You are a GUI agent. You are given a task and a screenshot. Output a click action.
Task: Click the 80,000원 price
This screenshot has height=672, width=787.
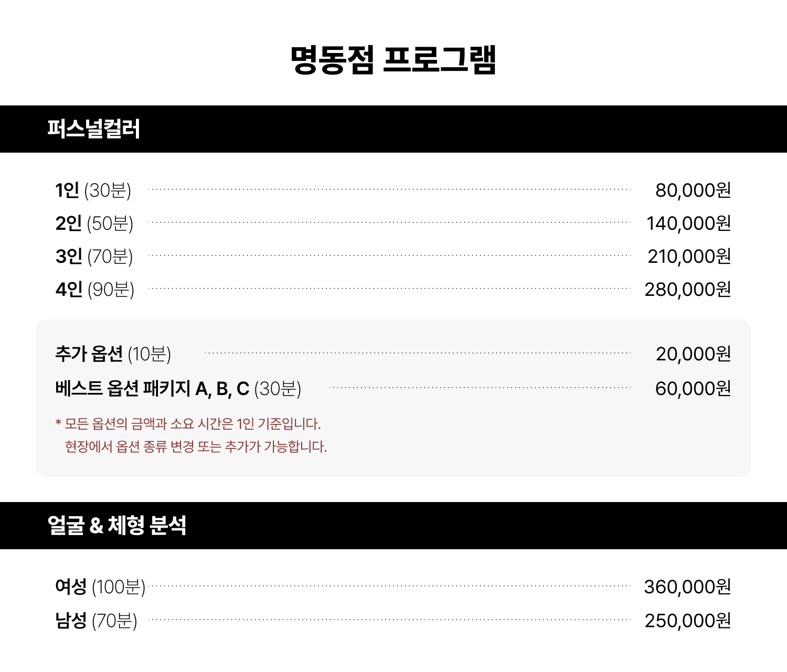[x=693, y=190]
